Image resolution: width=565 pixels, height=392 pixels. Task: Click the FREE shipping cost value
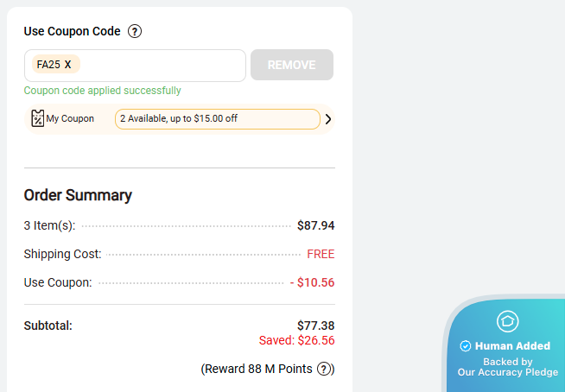pos(321,255)
